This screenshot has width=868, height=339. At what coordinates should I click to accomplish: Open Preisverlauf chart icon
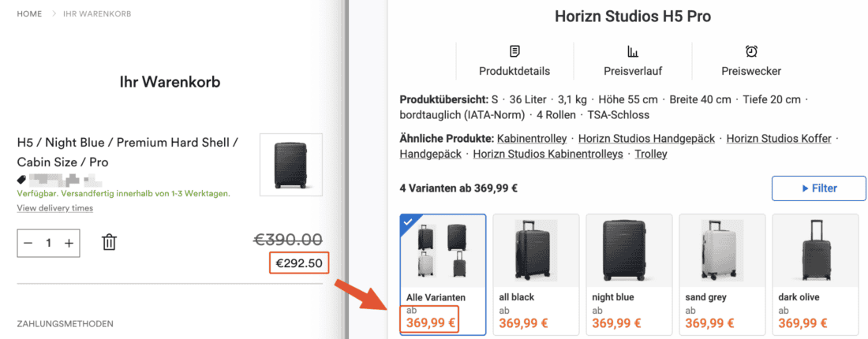pos(633,51)
